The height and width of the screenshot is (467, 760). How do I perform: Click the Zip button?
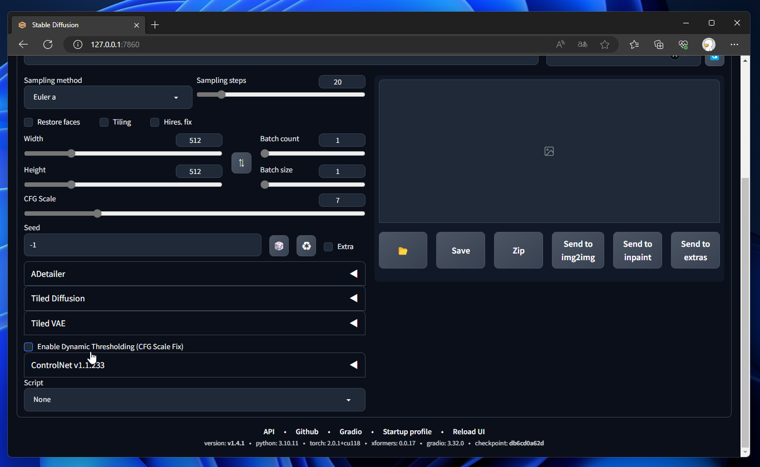(x=518, y=250)
